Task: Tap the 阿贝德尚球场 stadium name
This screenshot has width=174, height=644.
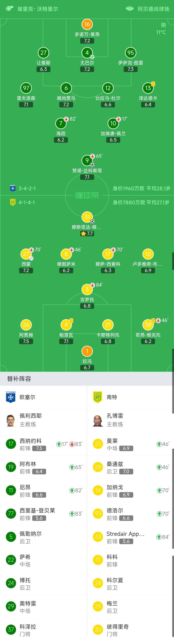Action: [153, 9]
